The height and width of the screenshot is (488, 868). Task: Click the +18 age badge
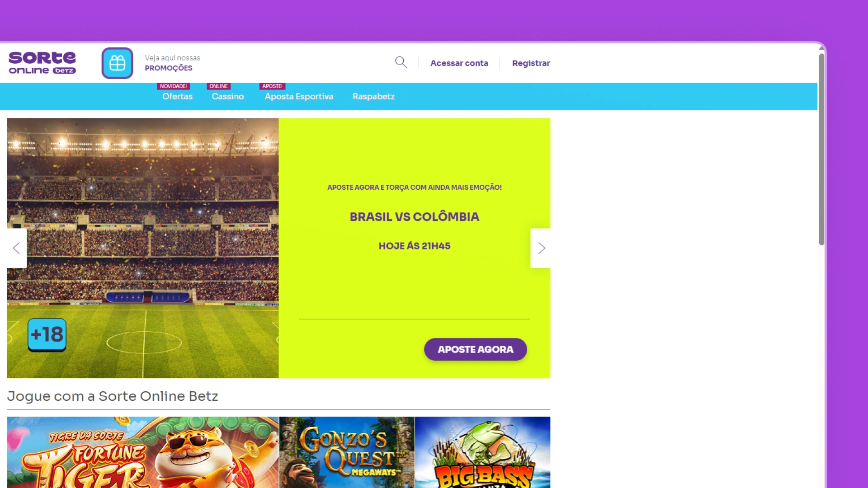tap(47, 335)
